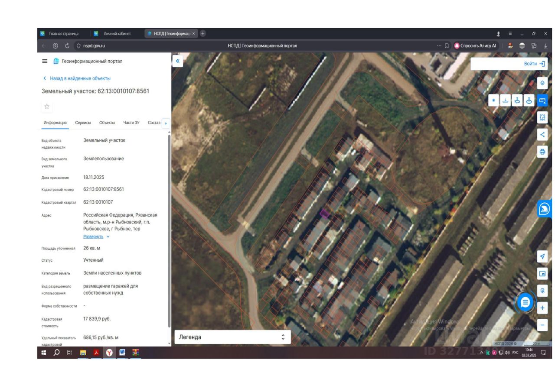
Task: Select the length measurement tool
Action: (505, 100)
